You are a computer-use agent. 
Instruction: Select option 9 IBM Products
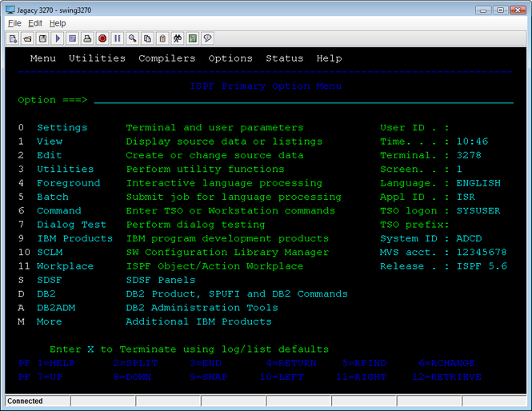pyautogui.click(x=74, y=239)
